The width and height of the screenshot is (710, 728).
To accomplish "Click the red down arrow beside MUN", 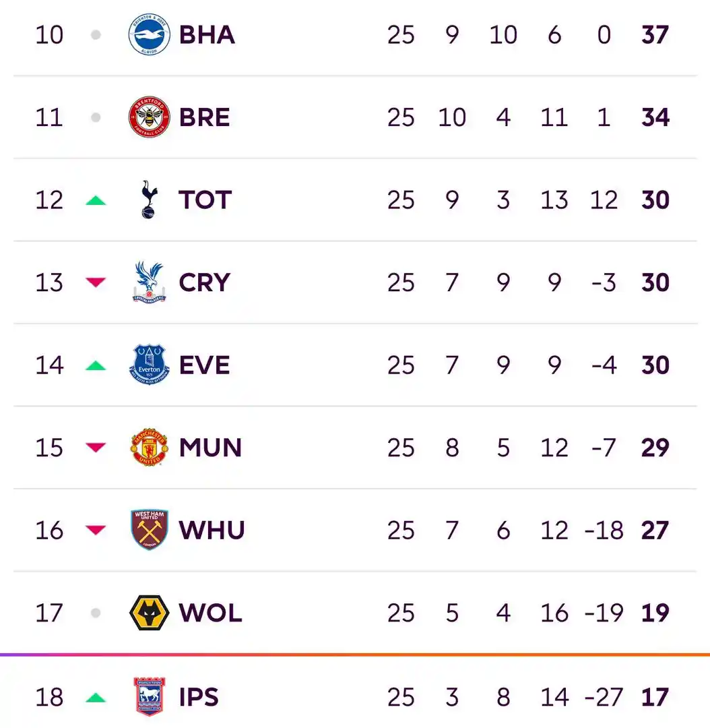I will pos(96,448).
